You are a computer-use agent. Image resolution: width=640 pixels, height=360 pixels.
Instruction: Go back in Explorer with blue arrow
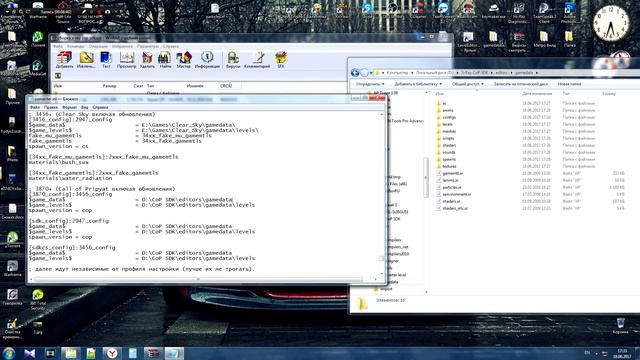coord(355,73)
